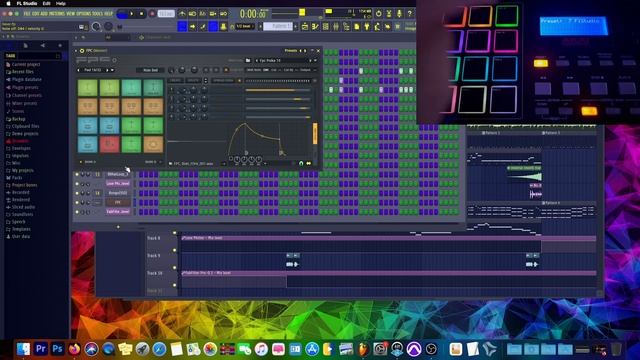Select previous pad with left arrow

[79, 70]
